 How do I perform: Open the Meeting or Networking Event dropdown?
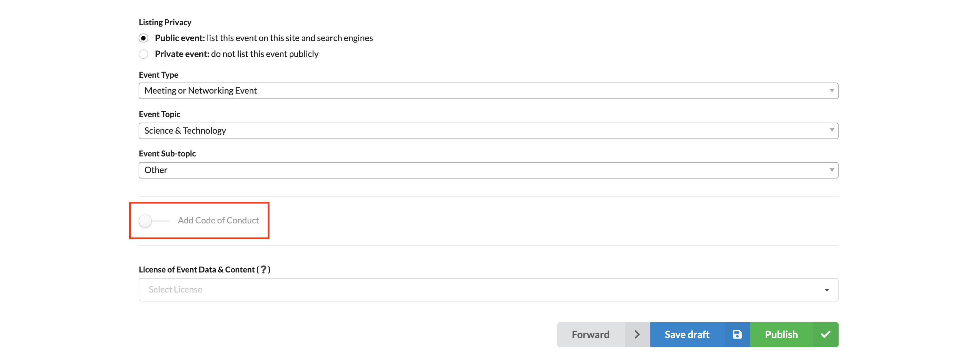[489, 91]
